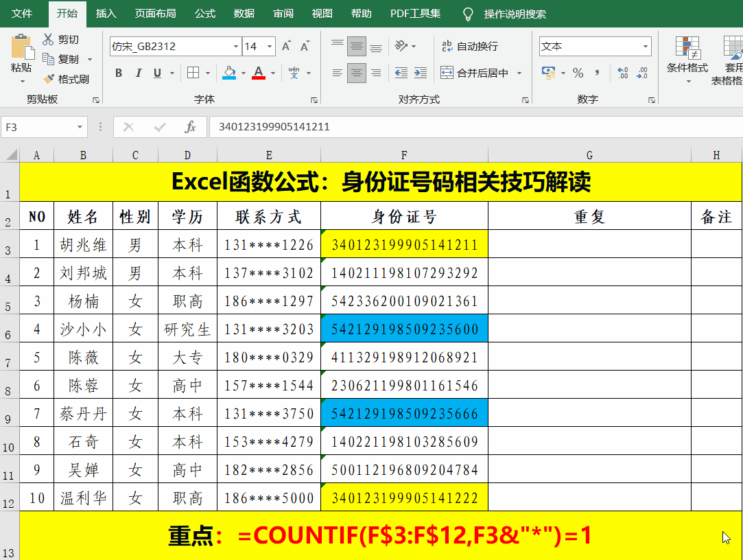
Task: Toggle Bold formatting
Action: (119, 73)
